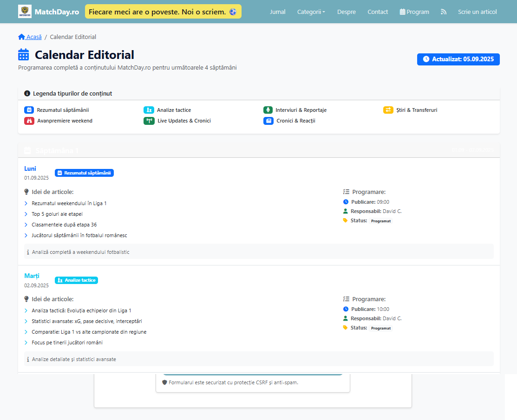Open the Contact page
This screenshot has width=517, height=420.
click(x=377, y=12)
